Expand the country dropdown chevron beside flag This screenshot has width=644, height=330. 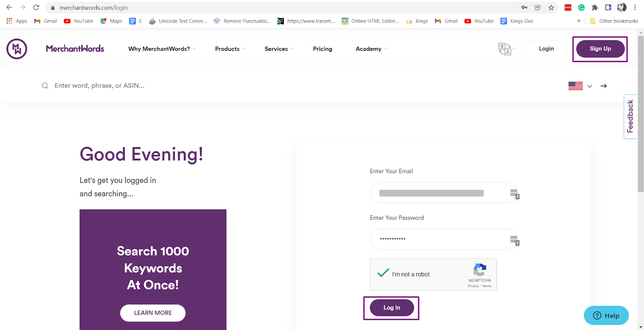click(x=590, y=86)
